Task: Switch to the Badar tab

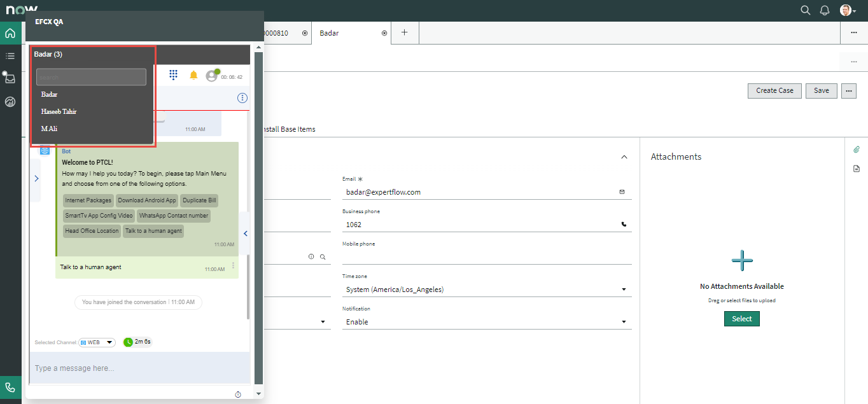Action: pos(330,33)
